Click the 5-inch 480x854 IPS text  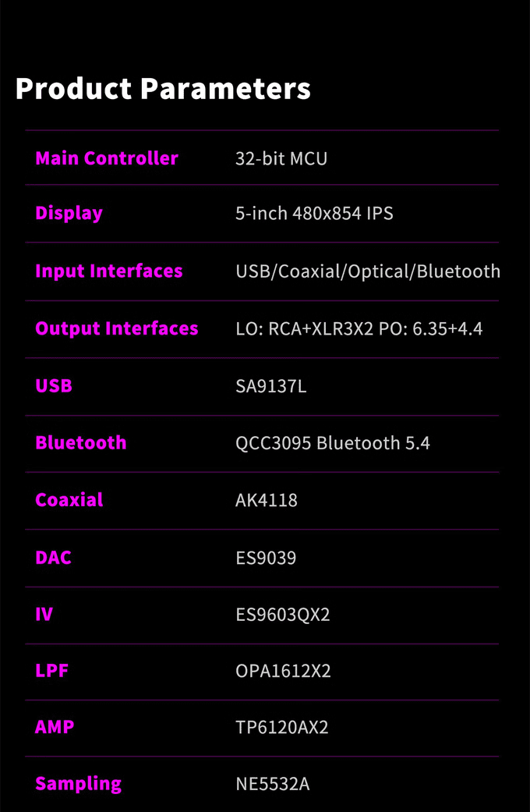(x=314, y=214)
